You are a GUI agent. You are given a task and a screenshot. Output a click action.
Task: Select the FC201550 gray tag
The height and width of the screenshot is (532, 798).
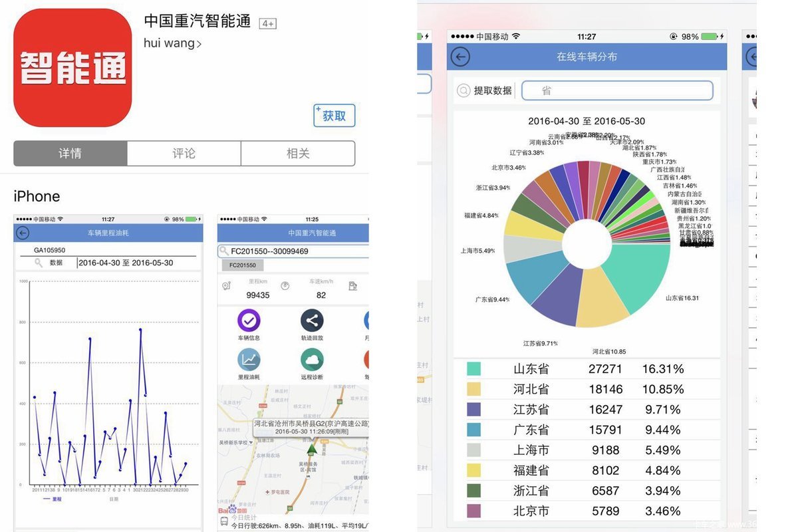click(x=243, y=265)
